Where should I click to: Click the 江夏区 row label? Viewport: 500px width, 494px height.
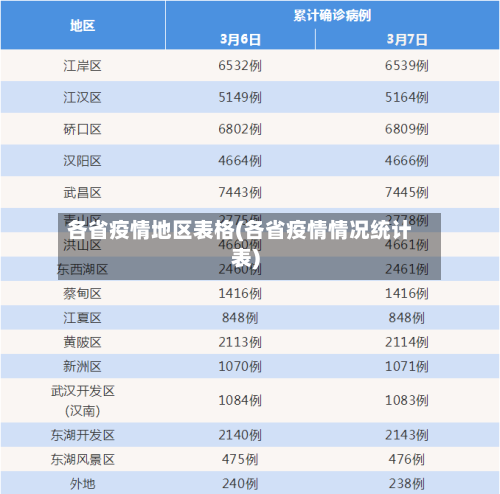click(x=82, y=318)
